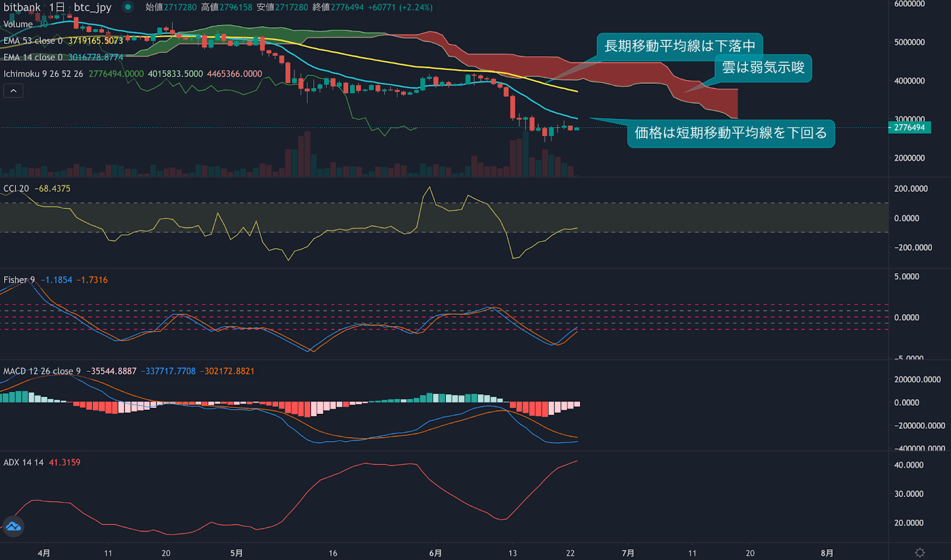Click the 6月 date on time axis
Viewport: 951px width, 560px height.
click(435, 553)
